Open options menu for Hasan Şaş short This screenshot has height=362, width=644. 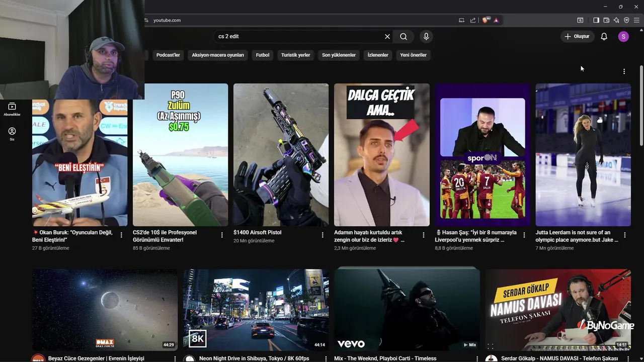coord(524,235)
